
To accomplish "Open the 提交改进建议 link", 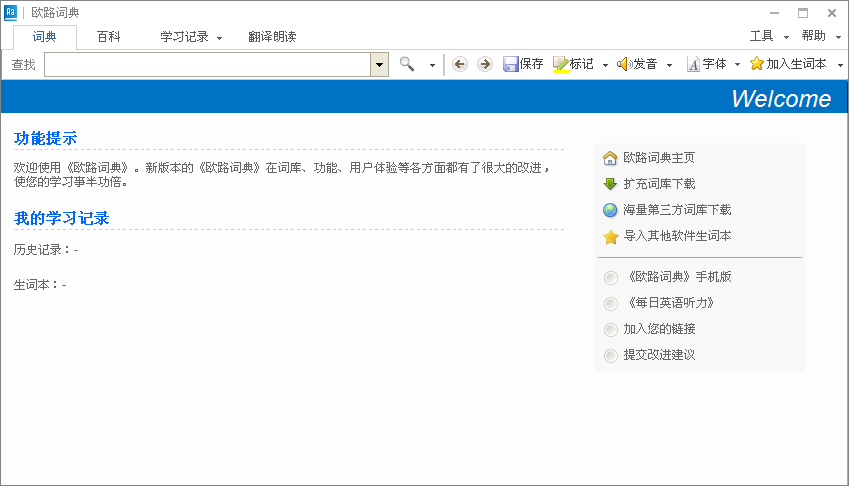I will (659, 354).
